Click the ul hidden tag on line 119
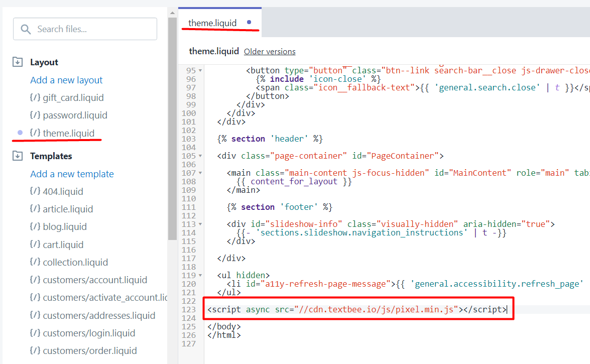 tap(243, 275)
